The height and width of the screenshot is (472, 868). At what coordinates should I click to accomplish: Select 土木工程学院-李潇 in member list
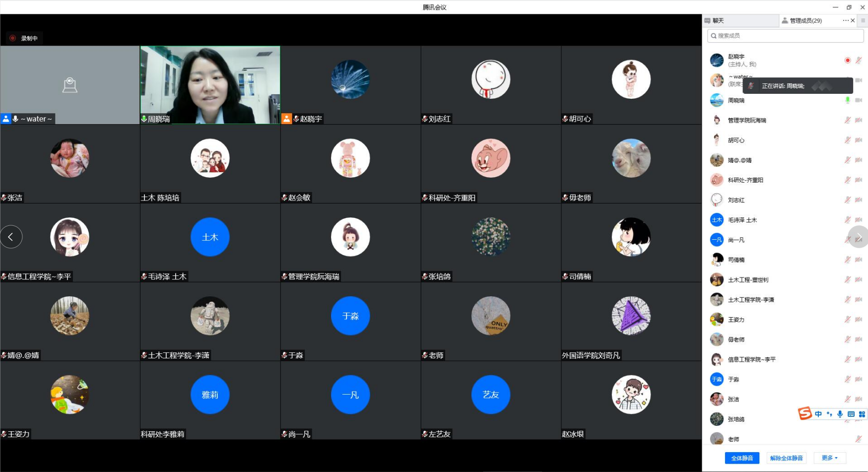pyautogui.click(x=785, y=299)
